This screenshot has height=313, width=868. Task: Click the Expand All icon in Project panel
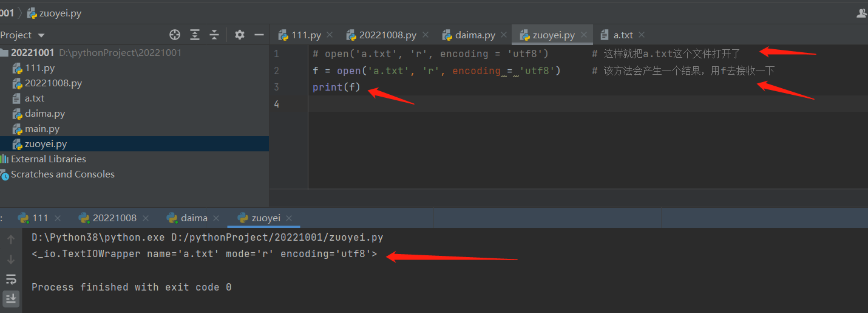(195, 35)
